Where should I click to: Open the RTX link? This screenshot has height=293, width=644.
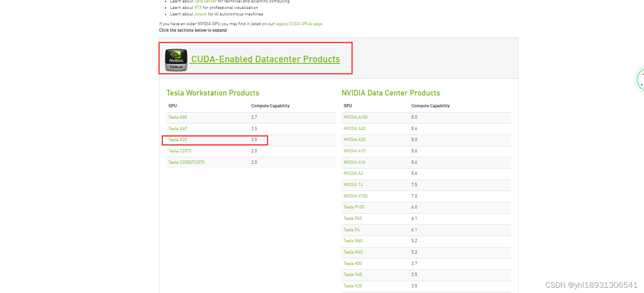tap(198, 8)
